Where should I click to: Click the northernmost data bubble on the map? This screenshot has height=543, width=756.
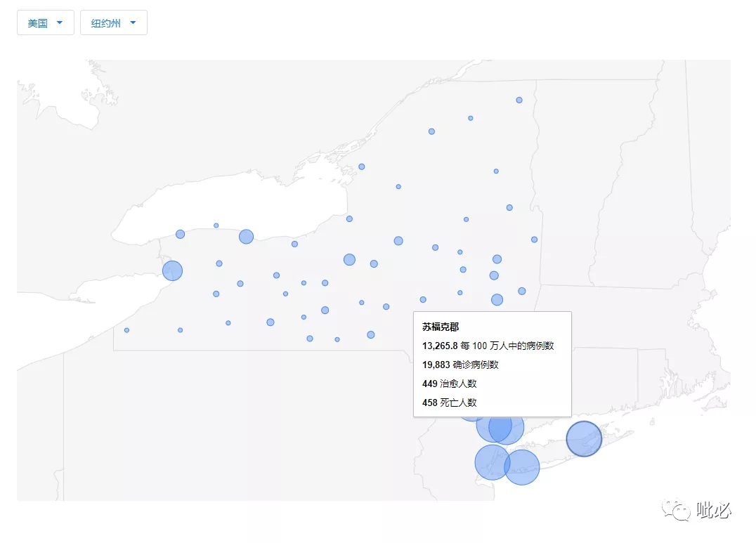point(519,100)
